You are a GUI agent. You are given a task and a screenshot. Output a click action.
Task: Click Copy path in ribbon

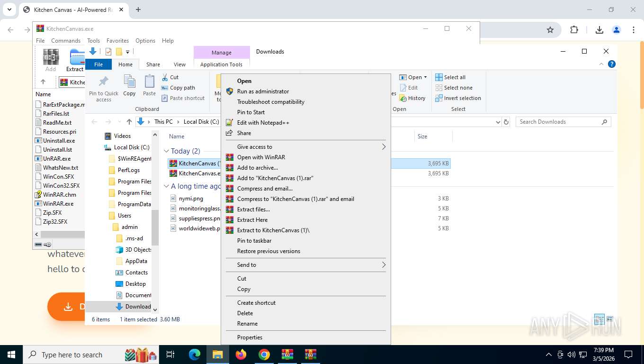click(178, 88)
